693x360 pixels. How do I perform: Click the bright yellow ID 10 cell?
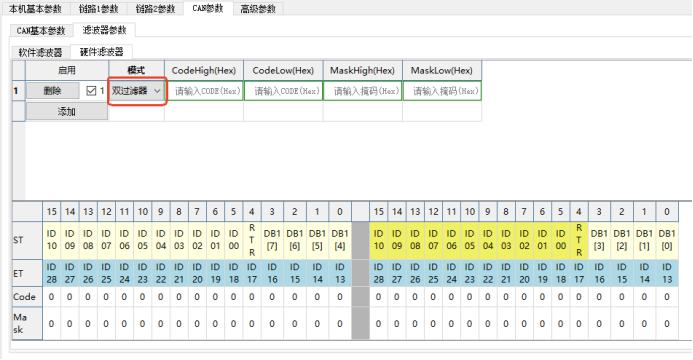tap(379, 240)
